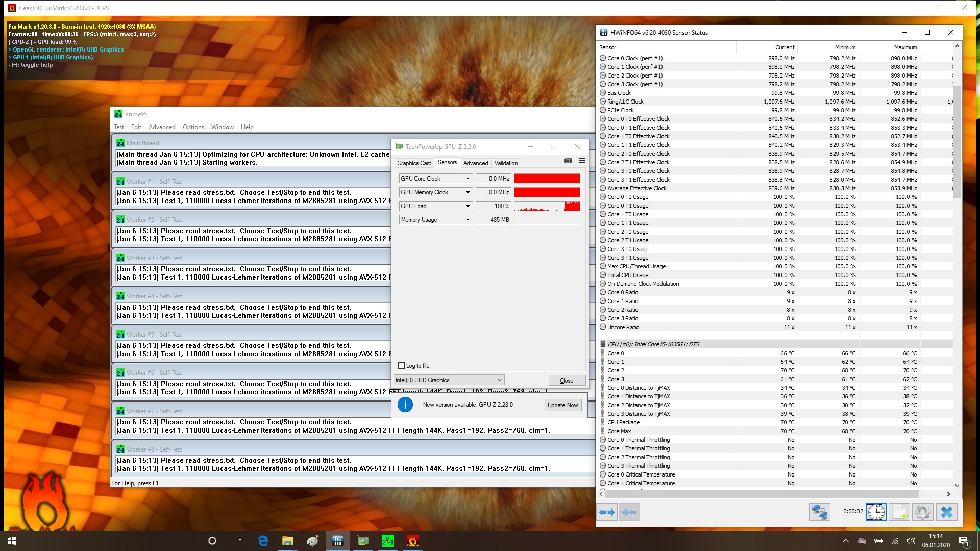The image size is (980, 551).
Task: Click HWiNFO expand columns arrows icon
Action: (607, 512)
